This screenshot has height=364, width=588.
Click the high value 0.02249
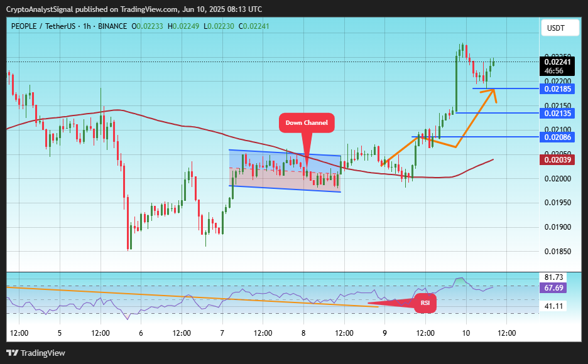tap(186, 26)
